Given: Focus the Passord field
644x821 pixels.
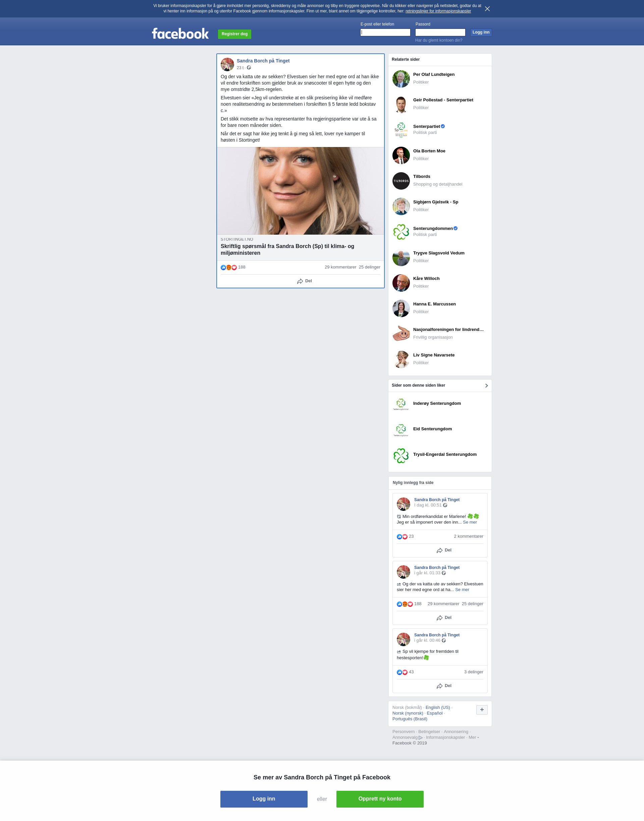Looking at the screenshot, I should 440,33.
